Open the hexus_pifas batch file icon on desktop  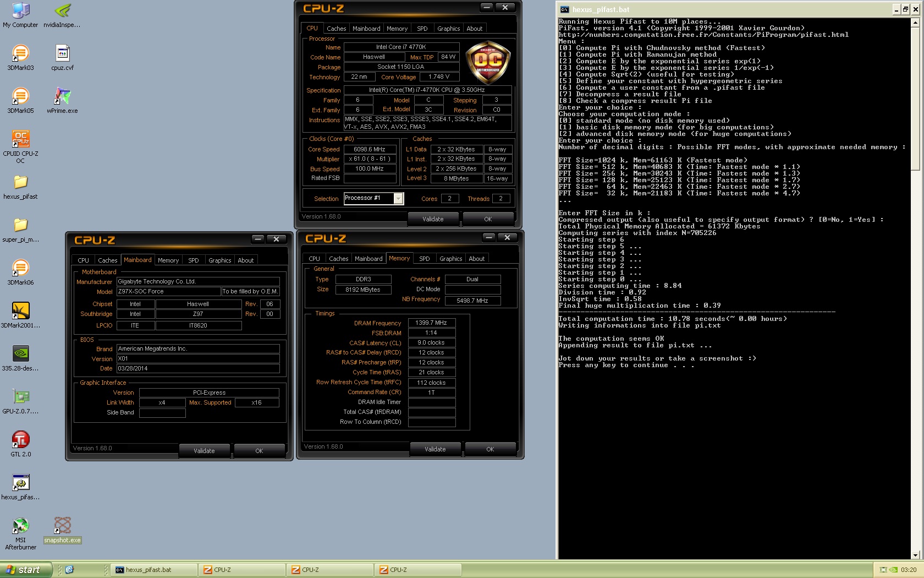pyautogui.click(x=20, y=487)
